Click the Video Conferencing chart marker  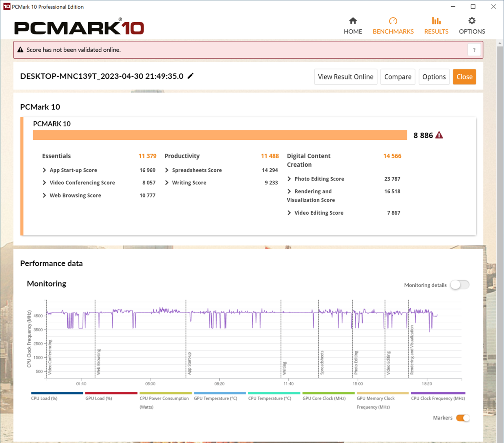pyautogui.click(x=50, y=357)
